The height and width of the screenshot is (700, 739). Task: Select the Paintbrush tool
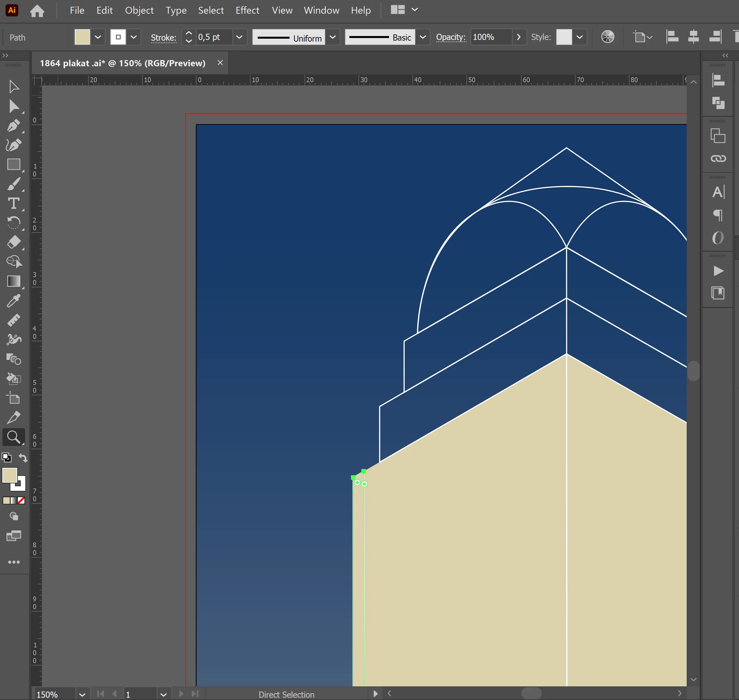click(13, 184)
